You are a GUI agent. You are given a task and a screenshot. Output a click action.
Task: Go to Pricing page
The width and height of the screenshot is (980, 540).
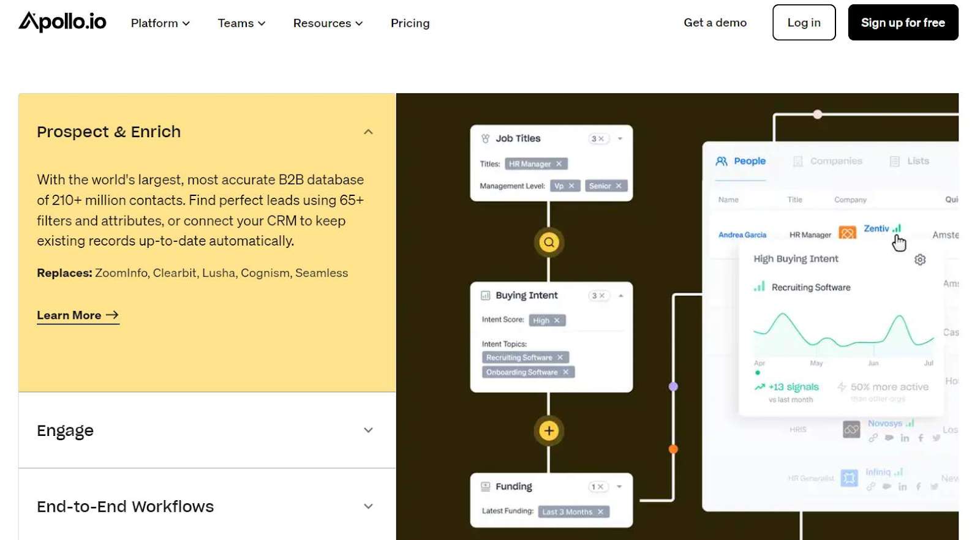tap(410, 23)
